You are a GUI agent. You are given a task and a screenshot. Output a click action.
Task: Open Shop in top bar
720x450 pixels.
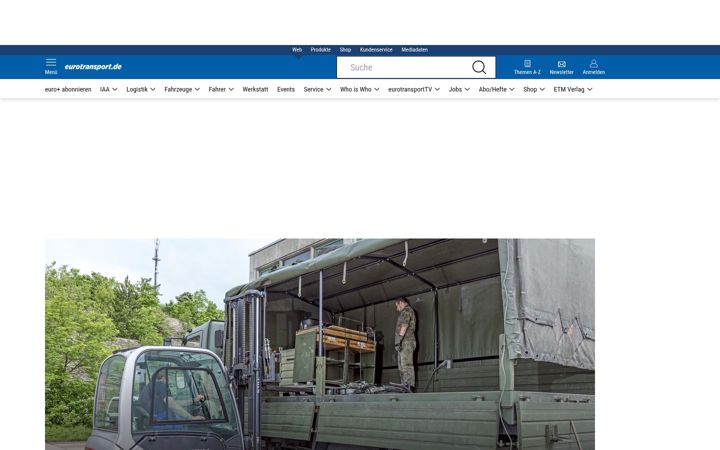345,50
